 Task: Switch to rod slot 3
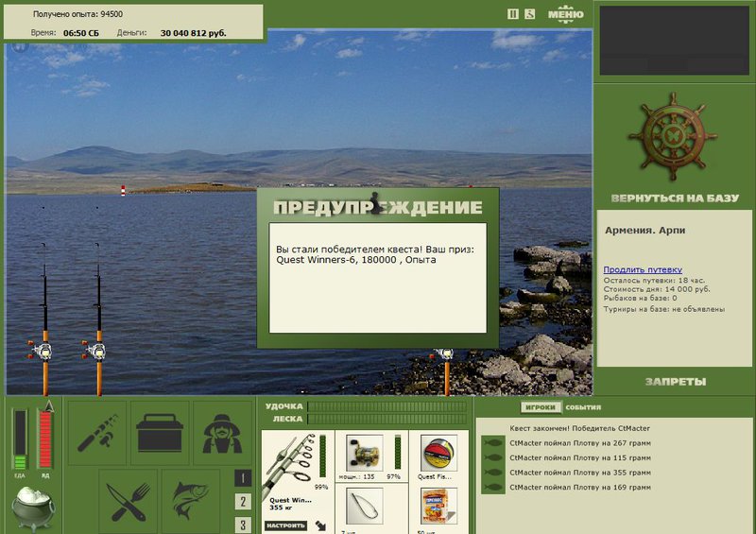[x=243, y=525]
